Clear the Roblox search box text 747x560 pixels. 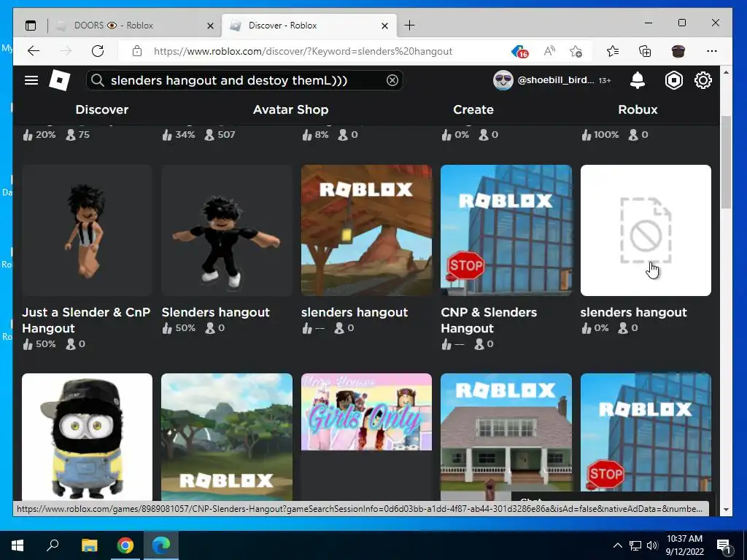[x=392, y=80]
